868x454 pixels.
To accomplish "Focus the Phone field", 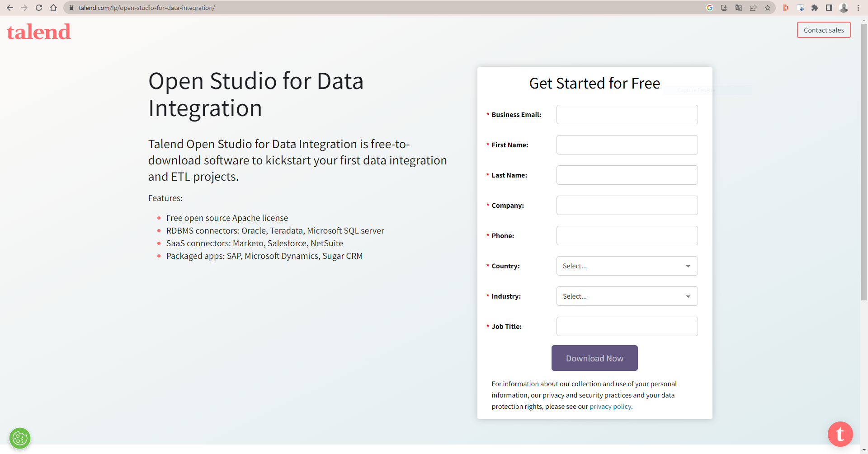I will (627, 236).
